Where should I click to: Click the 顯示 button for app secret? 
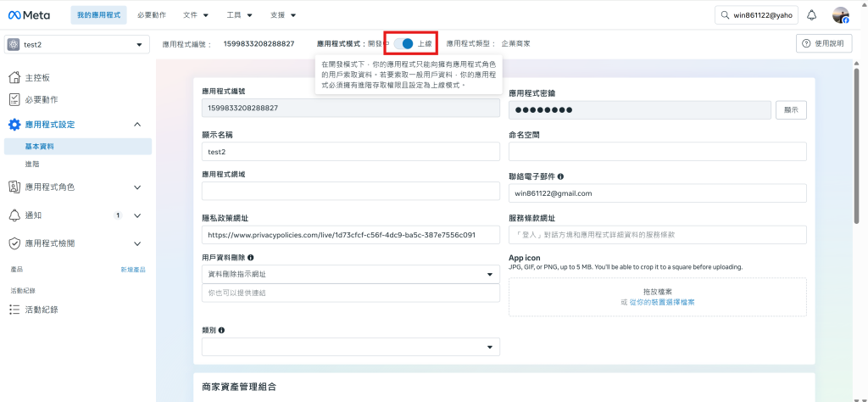pyautogui.click(x=791, y=109)
